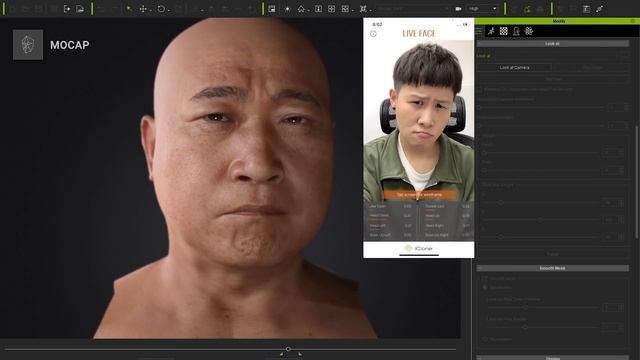Screen dimensions: 640x360
Task: Select the last radio option in Smooth Mesh
Action: point(485,339)
